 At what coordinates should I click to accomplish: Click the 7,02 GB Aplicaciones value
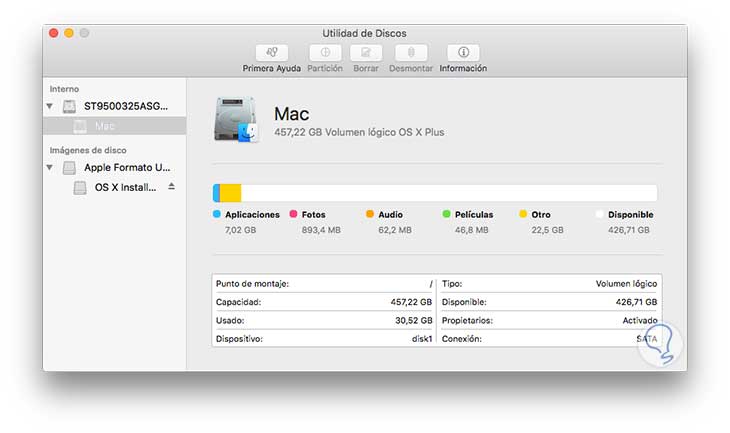240,230
